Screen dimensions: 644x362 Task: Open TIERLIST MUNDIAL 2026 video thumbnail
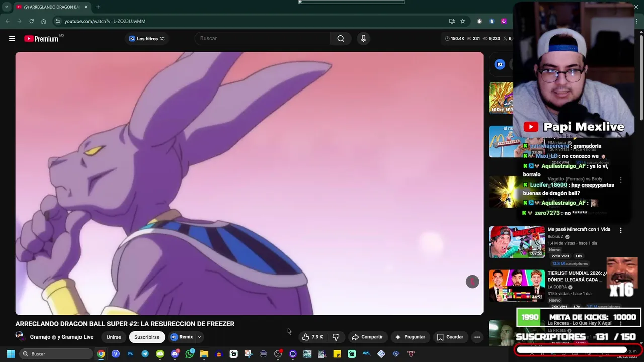[x=516, y=286]
